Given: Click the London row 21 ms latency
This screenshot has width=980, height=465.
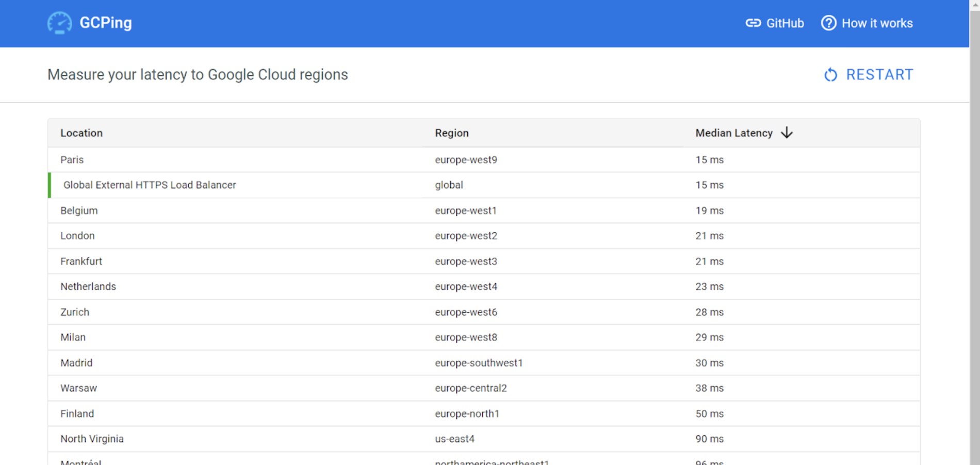Looking at the screenshot, I should [x=710, y=236].
